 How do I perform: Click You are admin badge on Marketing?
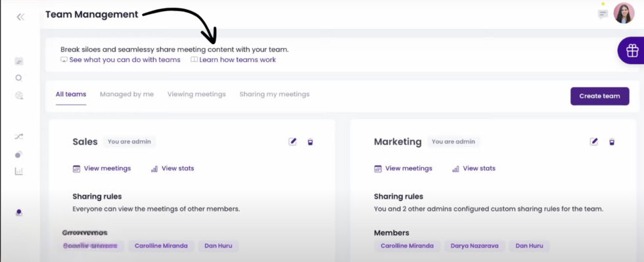tap(453, 142)
